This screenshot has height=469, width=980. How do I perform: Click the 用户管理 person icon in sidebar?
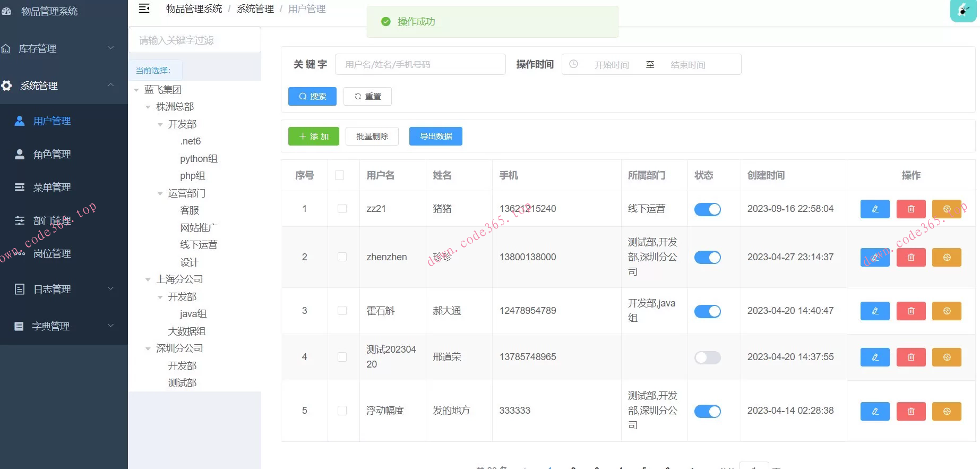coord(20,121)
